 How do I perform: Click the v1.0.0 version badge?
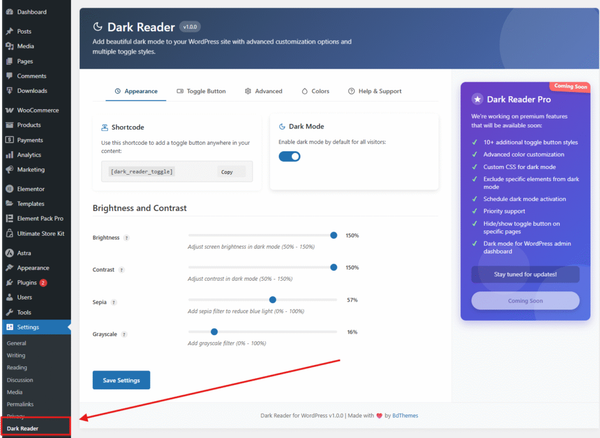[x=190, y=27]
